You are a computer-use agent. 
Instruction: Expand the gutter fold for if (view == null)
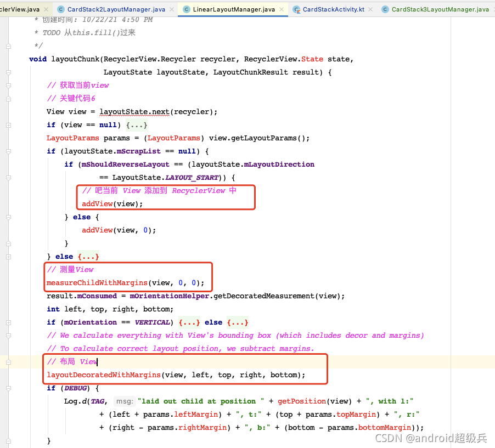point(9,125)
